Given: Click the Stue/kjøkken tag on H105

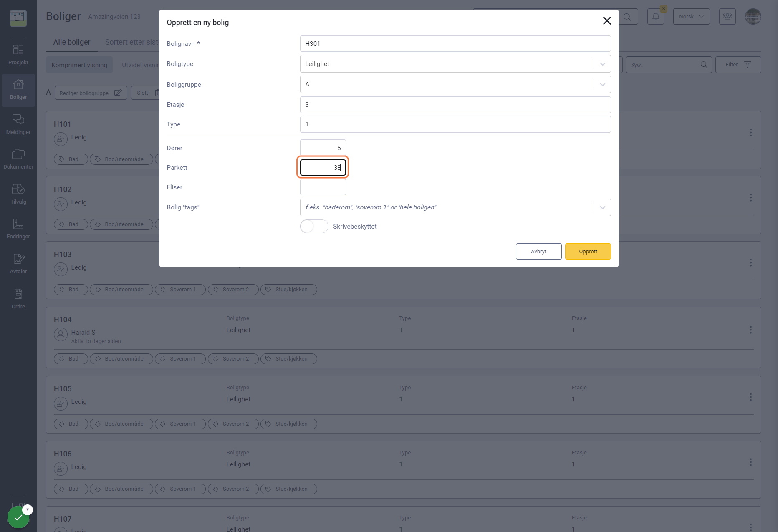Looking at the screenshot, I should coord(288,424).
